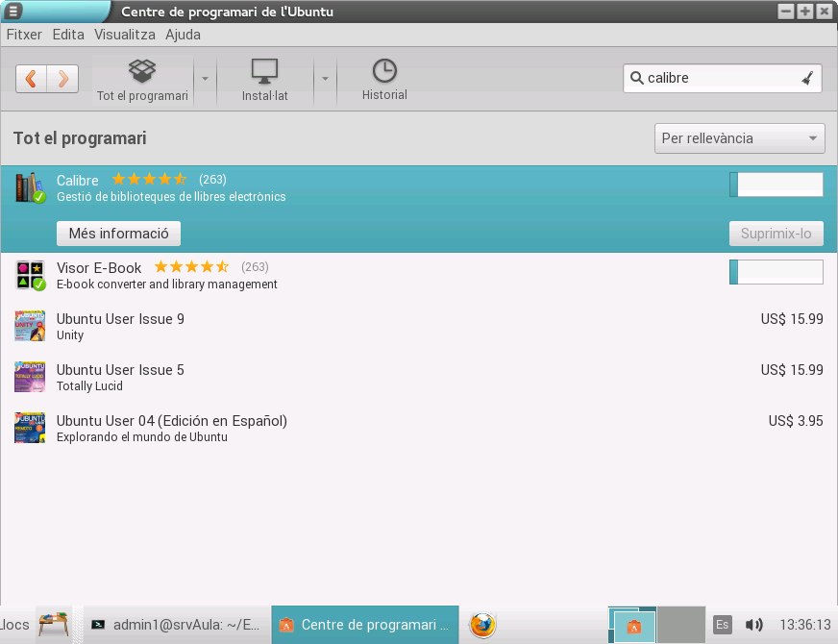
Task: Click the Suprimix-lo button
Action: (x=776, y=234)
